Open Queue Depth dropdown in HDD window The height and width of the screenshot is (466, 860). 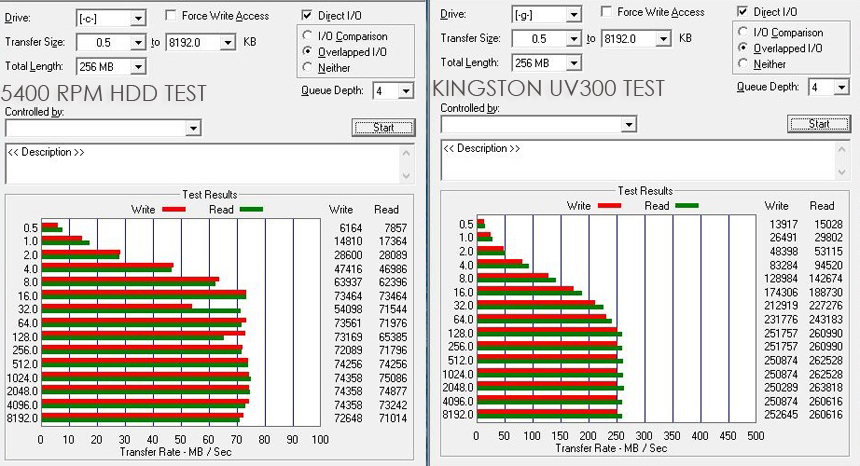pyautogui.click(x=406, y=91)
